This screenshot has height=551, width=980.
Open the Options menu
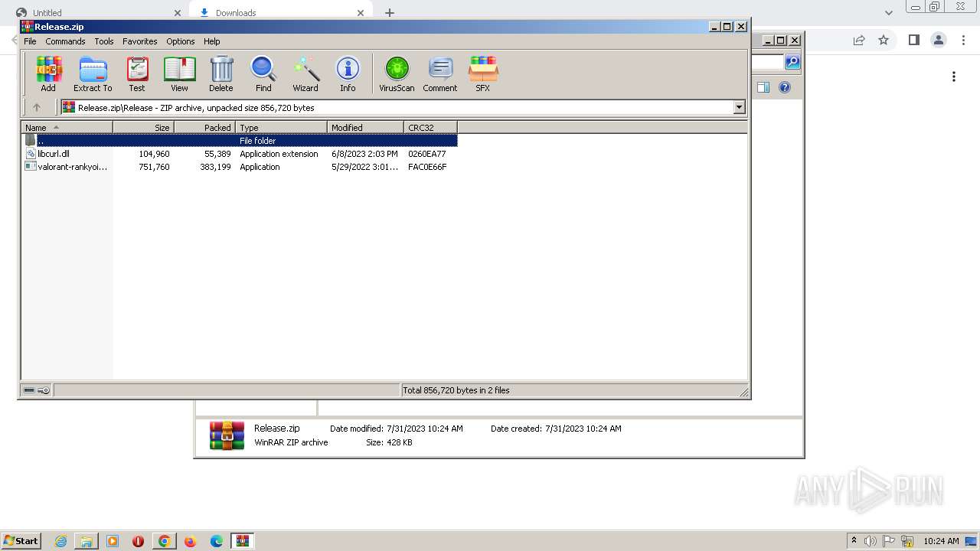pyautogui.click(x=181, y=41)
